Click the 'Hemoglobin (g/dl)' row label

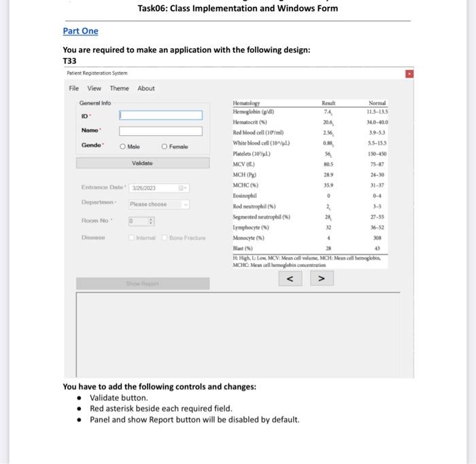(x=254, y=111)
